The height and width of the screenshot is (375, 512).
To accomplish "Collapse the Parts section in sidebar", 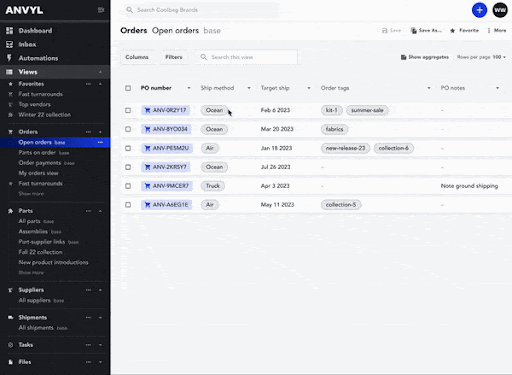I will click(x=100, y=211).
